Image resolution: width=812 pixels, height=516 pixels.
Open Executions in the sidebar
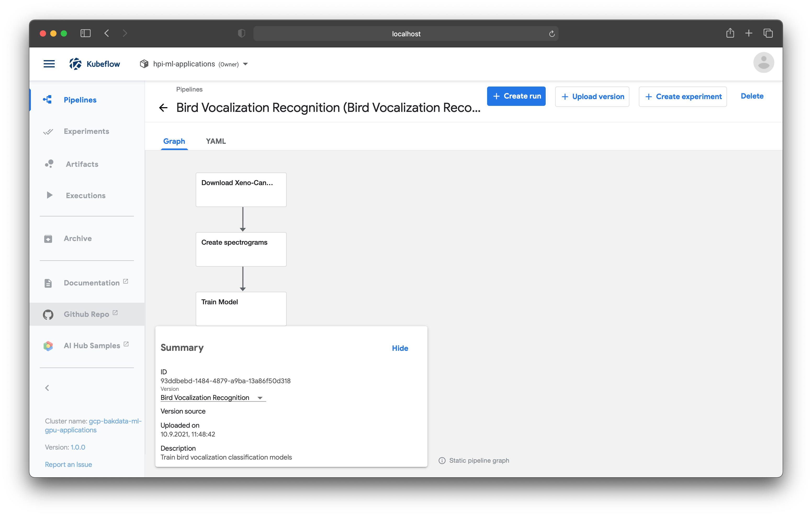tap(85, 196)
